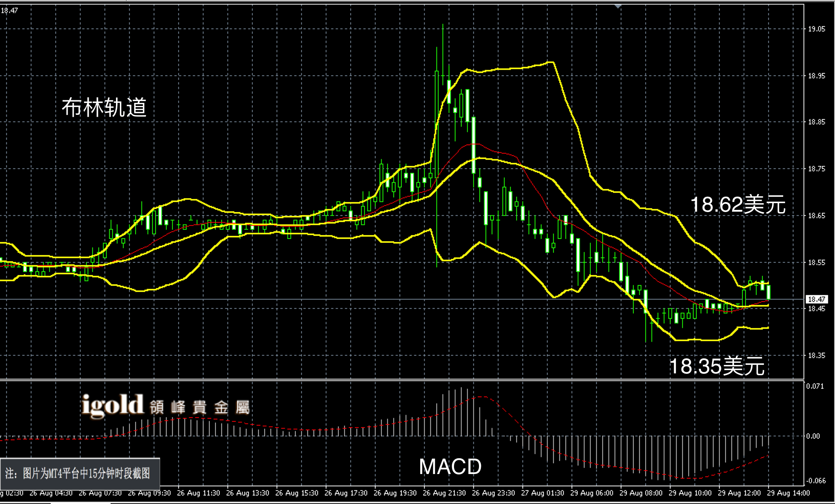
Task: Click the 19.05 price axis label
Action: click(817, 29)
